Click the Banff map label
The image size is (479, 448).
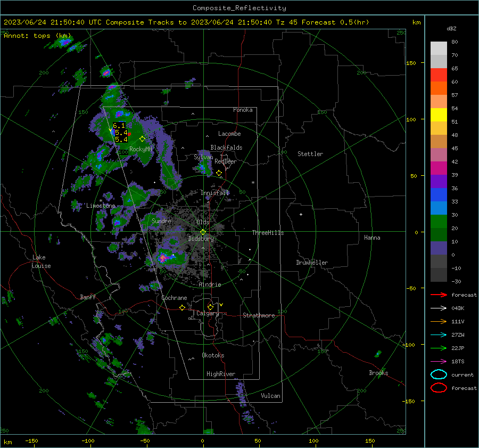[88, 297]
